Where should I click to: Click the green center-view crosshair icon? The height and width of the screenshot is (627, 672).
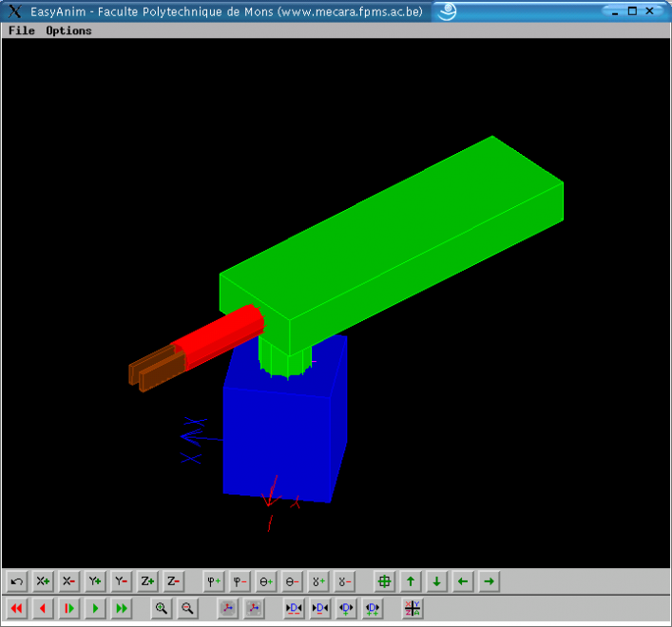384,581
